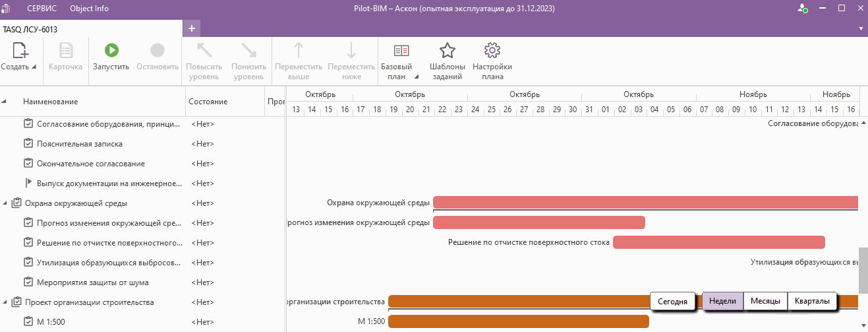The width and height of the screenshot is (868, 332).
Task: Switch timeline scale to Кварталы
Action: (811, 301)
